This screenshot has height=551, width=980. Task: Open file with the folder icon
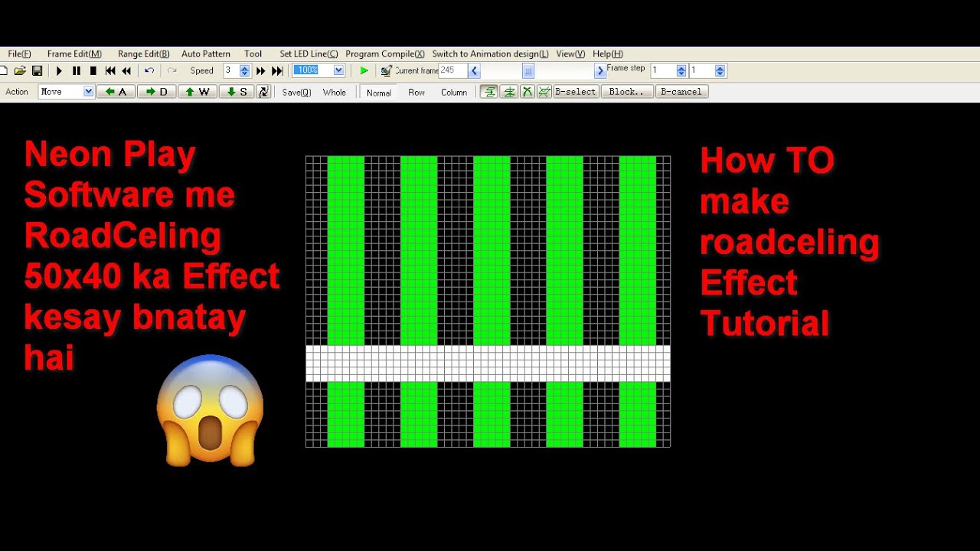(20, 70)
